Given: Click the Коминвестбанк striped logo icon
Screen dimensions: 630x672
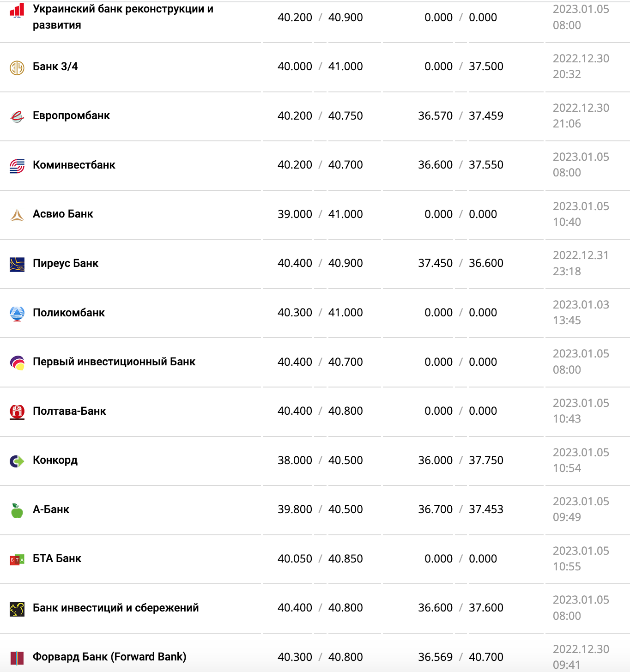Looking at the screenshot, I should 17,166.
